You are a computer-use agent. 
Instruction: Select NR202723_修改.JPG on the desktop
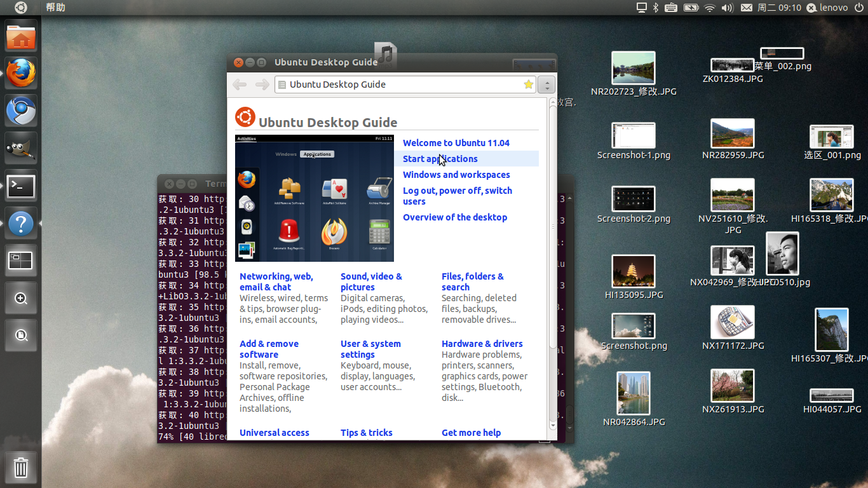pos(634,74)
